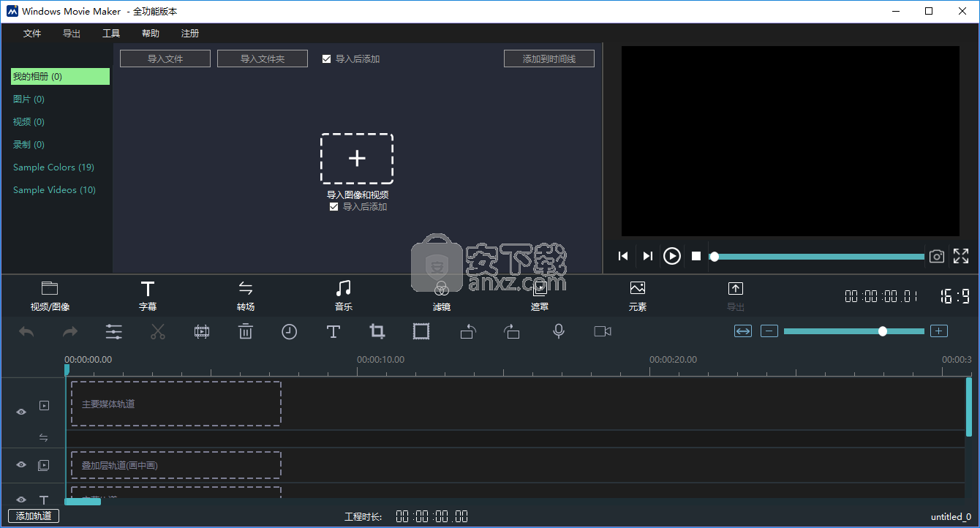Screen dimensions: 980x528
Task: Open the adjustment sliders edit tool
Action: [x=114, y=332]
